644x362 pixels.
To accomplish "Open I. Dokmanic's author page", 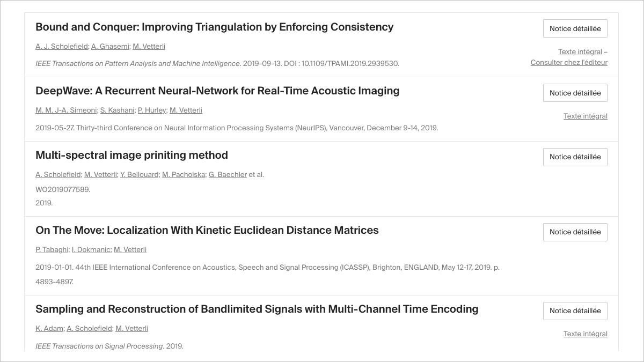I will point(91,249).
